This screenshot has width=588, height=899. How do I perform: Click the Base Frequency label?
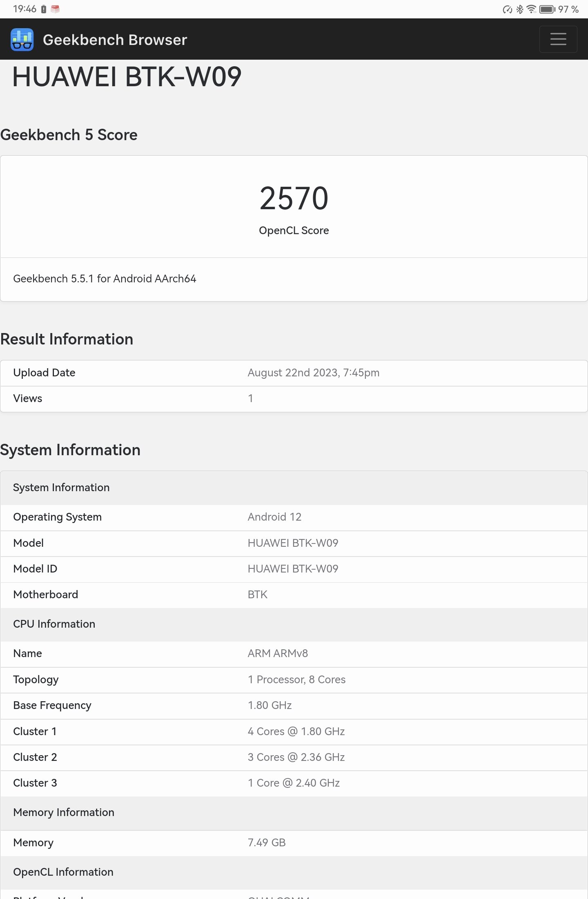[x=52, y=705]
